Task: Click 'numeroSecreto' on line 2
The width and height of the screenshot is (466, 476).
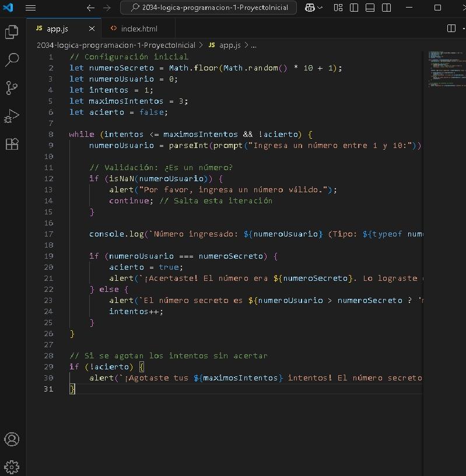Action: click(x=121, y=68)
